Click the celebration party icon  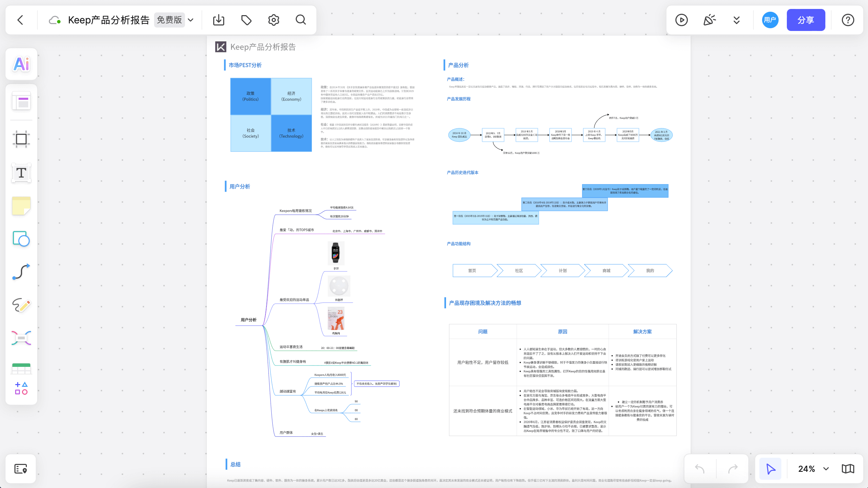[x=709, y=20]
